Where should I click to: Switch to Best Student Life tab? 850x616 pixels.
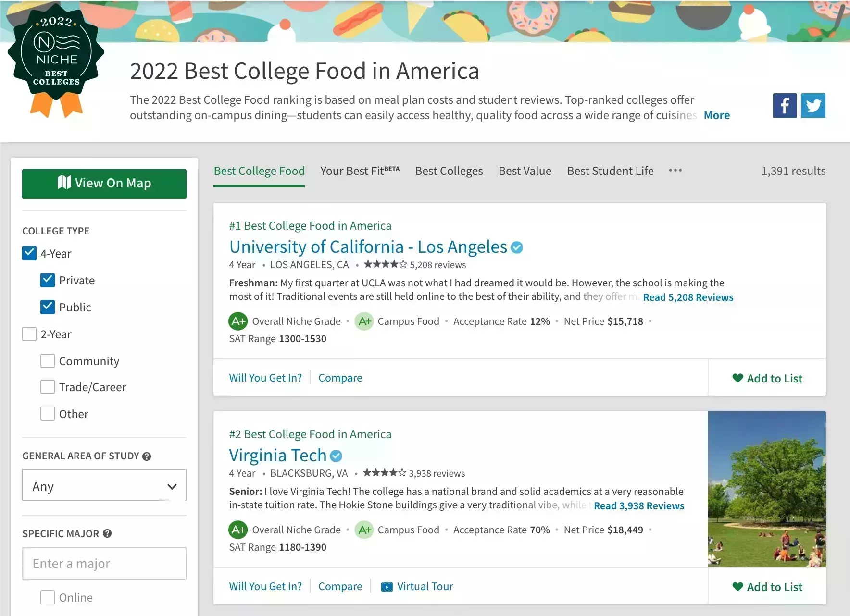[610, 171]
